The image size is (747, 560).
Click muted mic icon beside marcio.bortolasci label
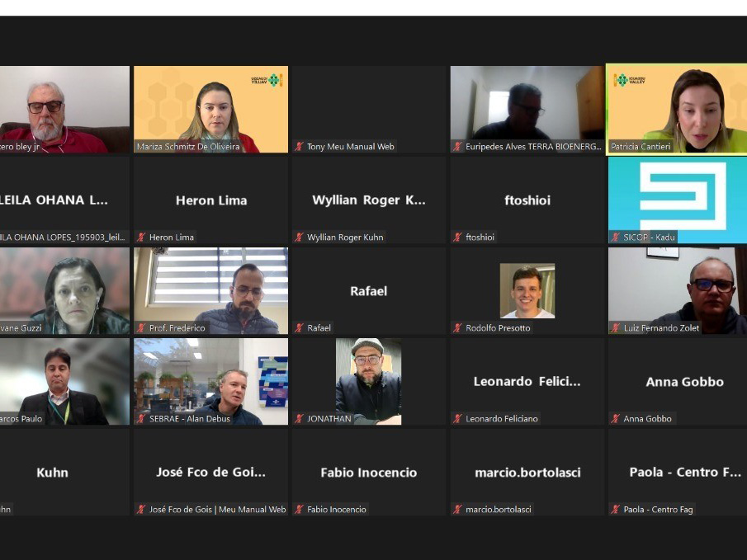pyautogui.click(x=458, y=510)
